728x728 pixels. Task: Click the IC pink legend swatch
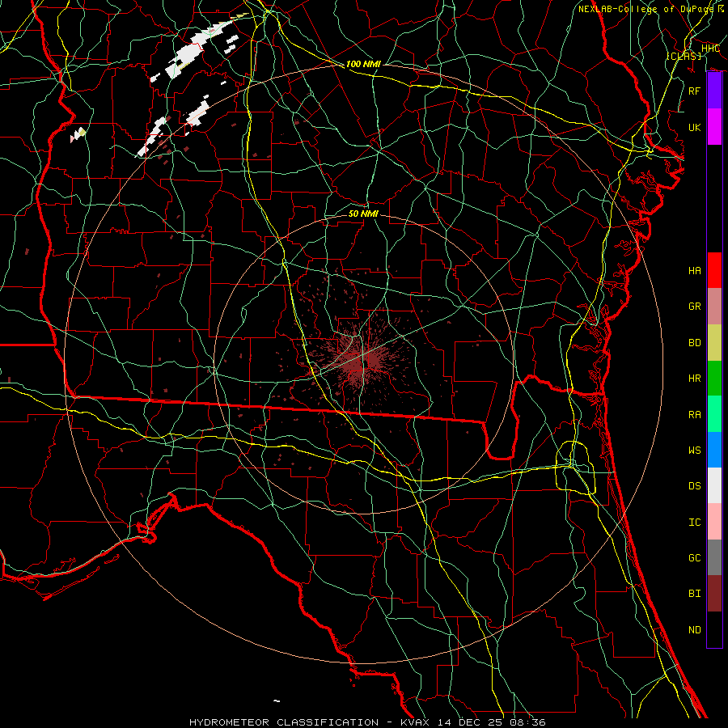pos(714,522)
